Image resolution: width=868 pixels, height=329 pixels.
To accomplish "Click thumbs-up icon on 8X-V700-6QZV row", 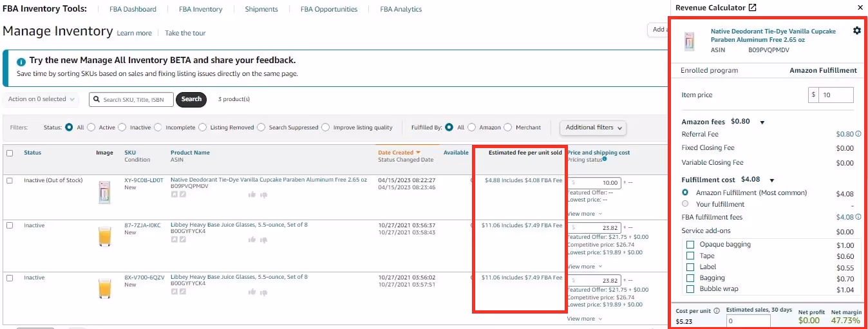I will [x=252, y=292].
